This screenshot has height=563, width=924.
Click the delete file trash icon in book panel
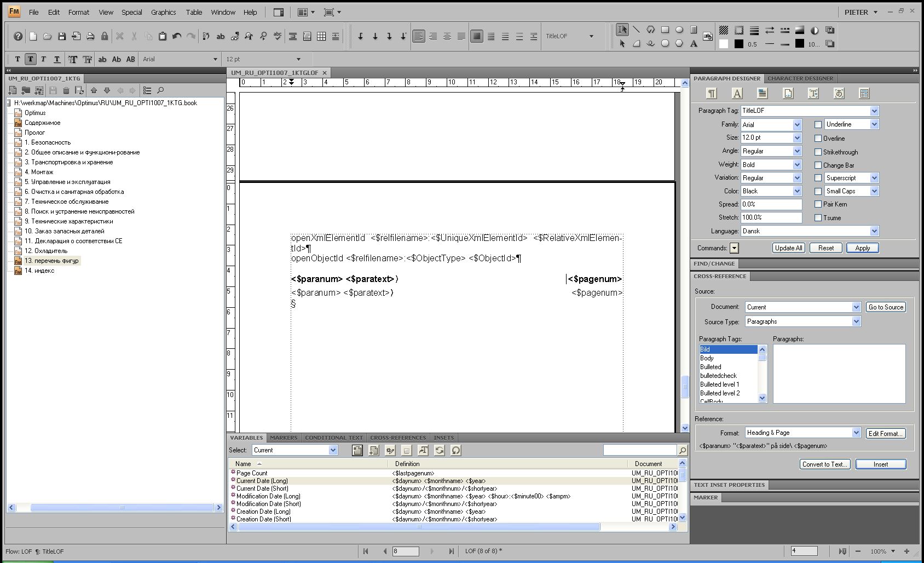(66, 90)
